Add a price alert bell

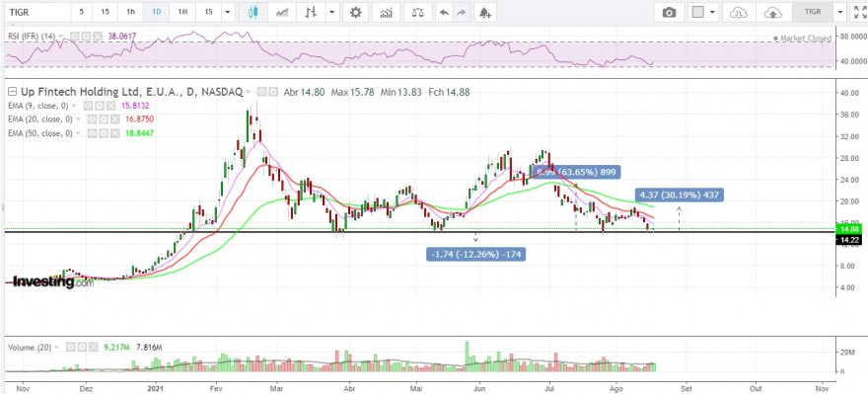[x=485, y=12]
